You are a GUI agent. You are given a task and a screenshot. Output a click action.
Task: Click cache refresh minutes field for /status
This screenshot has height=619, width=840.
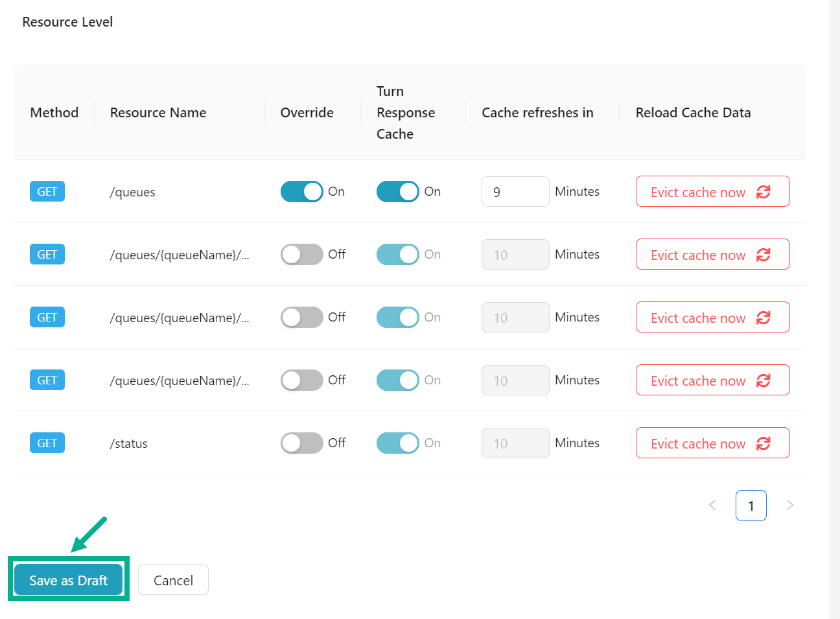click(x=515, y=443)
